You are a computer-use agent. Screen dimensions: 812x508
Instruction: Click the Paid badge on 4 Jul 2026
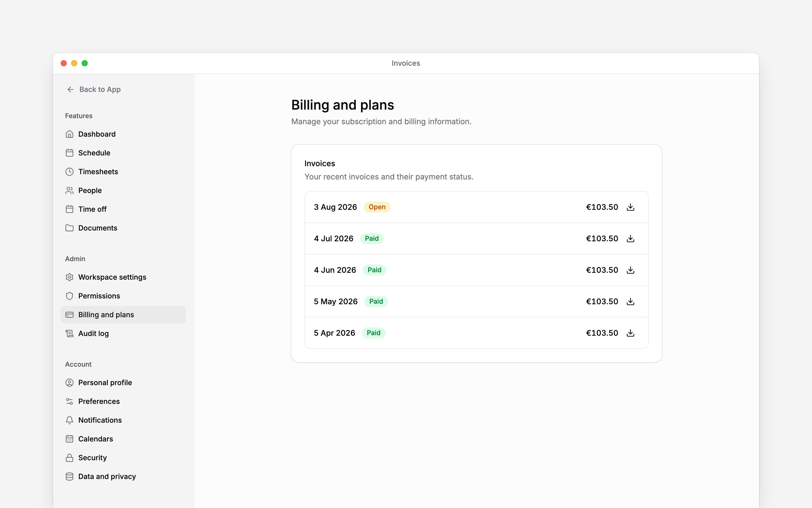[x=372, y=239]
